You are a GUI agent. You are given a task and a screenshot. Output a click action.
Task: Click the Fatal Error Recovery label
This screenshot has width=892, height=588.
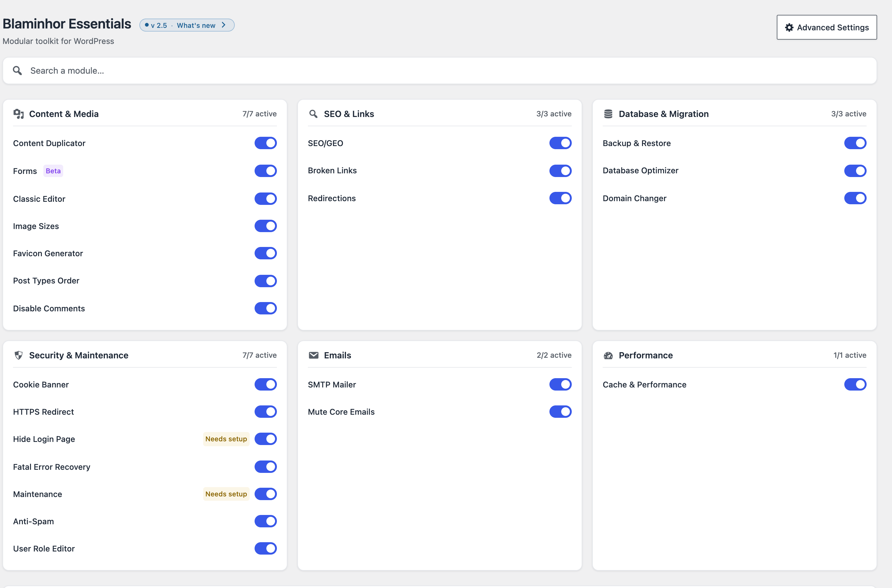52,467
